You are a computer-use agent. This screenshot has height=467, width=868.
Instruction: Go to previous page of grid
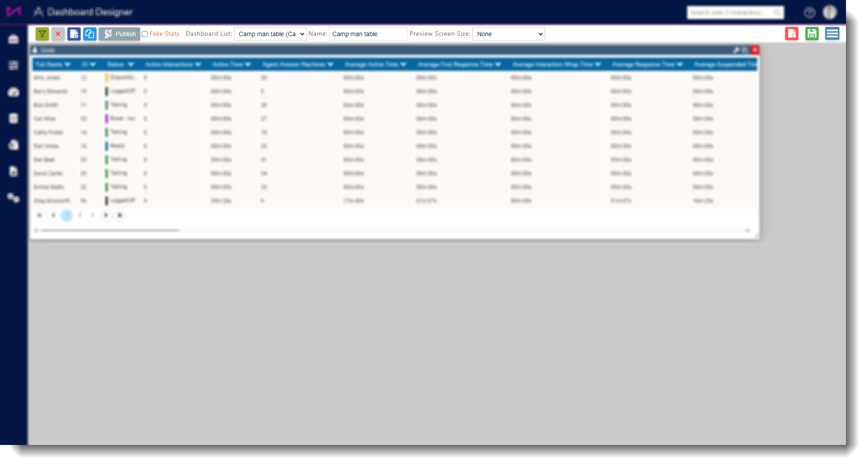pos(53,215)
